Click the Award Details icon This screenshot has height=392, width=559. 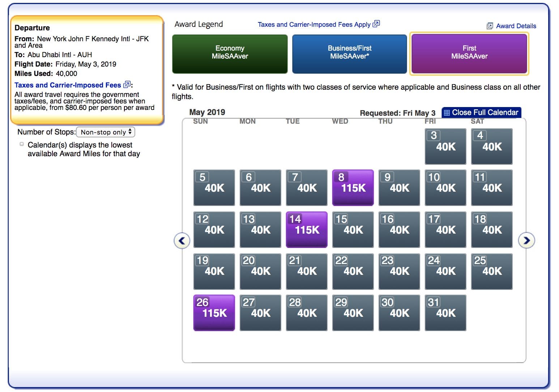[489, 26]
